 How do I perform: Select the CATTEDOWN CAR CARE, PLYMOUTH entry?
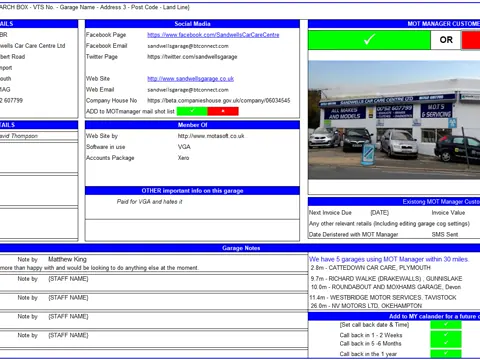click(370, 268)
